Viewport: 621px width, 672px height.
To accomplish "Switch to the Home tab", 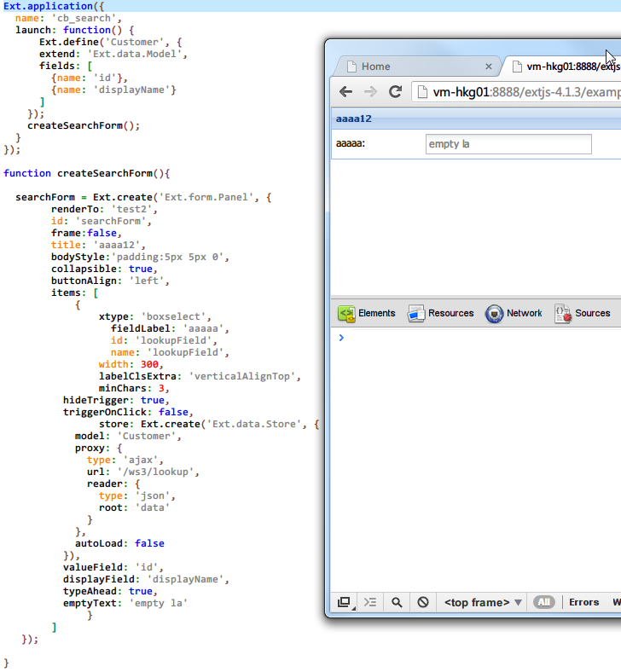I will pos(415,67).
